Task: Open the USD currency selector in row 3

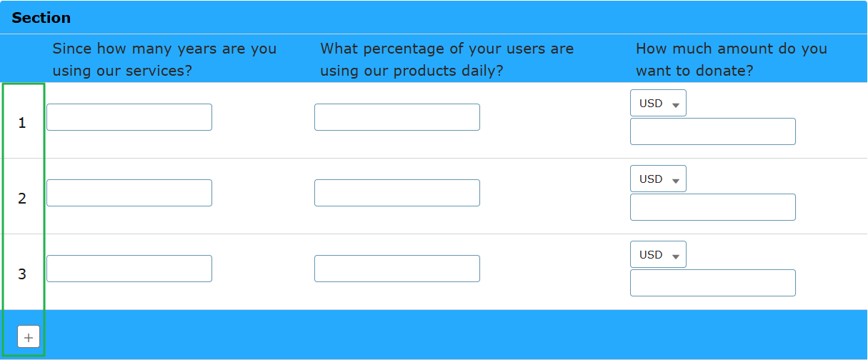Action: point(658,254)
